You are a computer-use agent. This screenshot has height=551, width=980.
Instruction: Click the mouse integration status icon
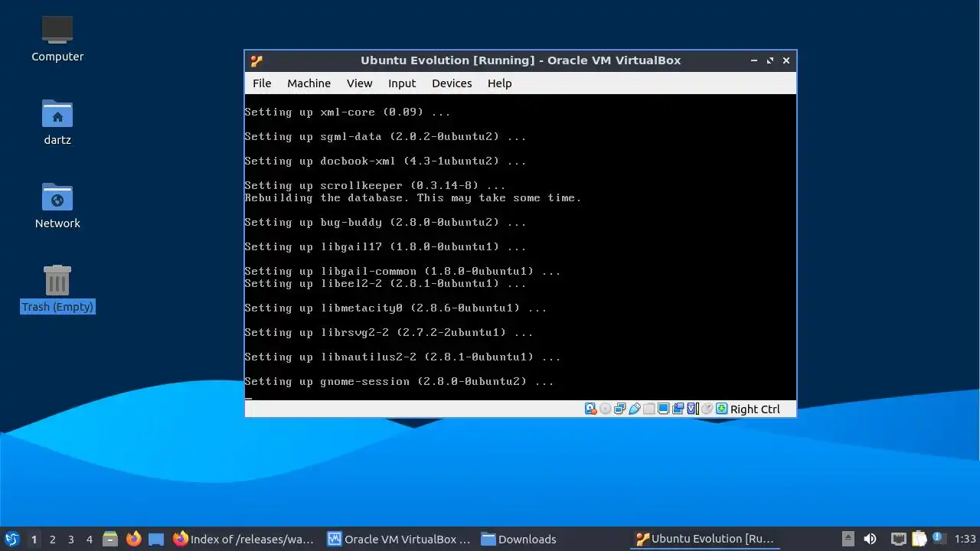(x=707, y=409)
